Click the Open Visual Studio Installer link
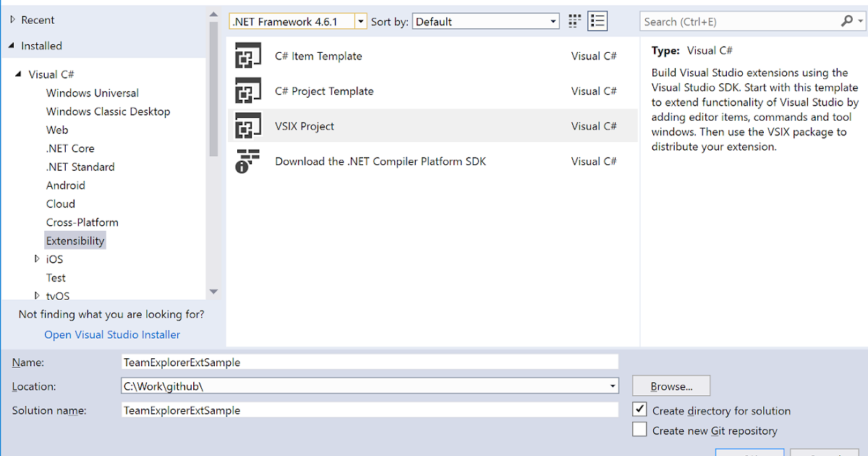868x456 pixels. [111, 334]
